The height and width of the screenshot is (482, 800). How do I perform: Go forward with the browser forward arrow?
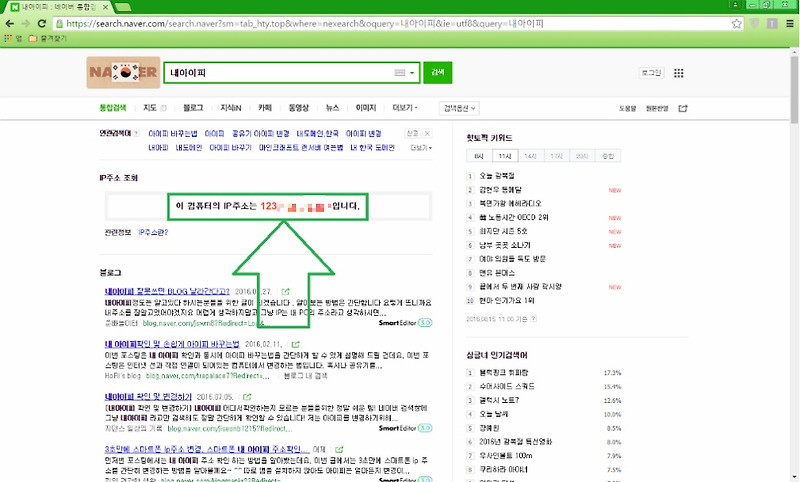(x=26, y=23)
